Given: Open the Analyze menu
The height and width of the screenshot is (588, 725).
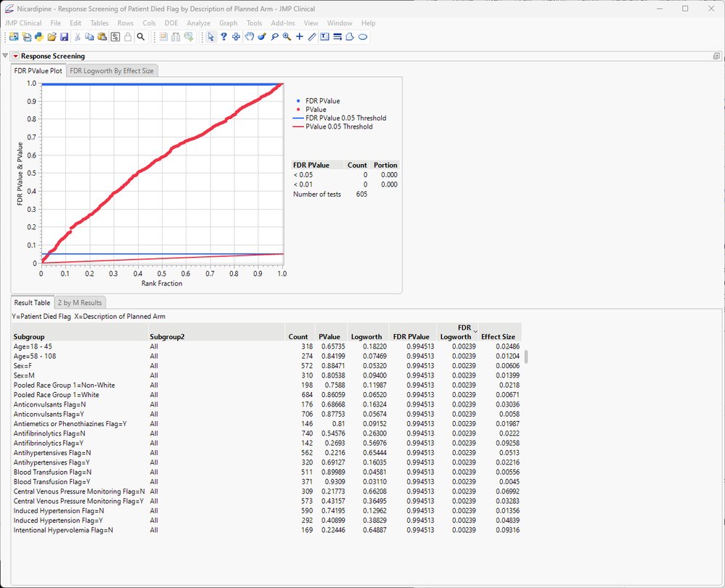Looking at the screenshot, I should pyautogui.click(x=198, y=23).
